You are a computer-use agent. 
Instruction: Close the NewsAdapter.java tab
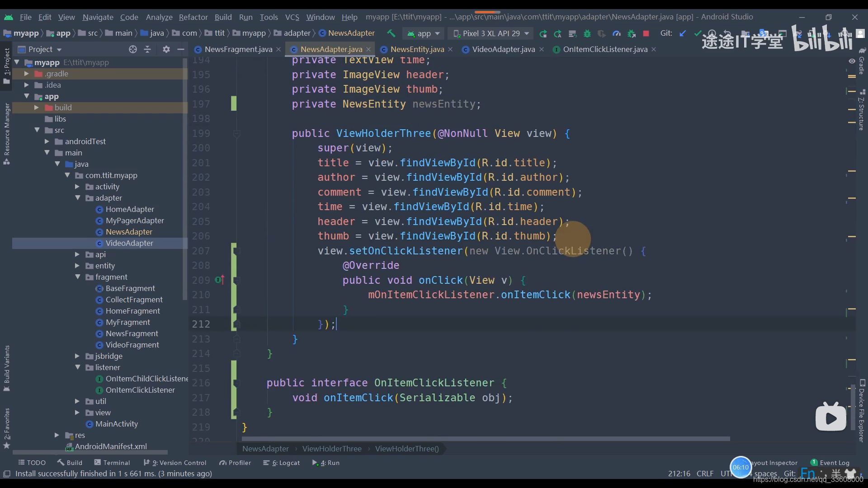(368, 49)
